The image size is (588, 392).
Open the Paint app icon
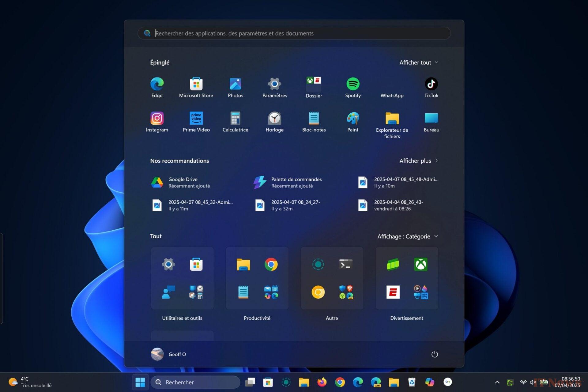click(x=353, y=119)
